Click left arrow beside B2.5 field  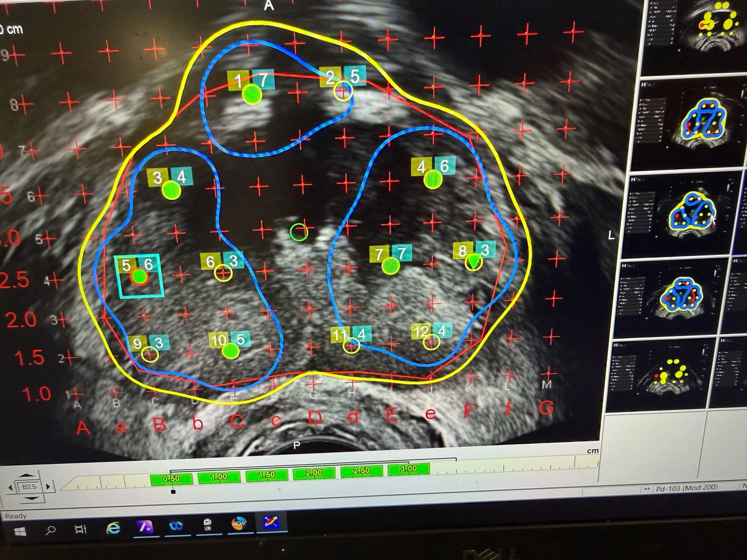(x=10, y=488)
